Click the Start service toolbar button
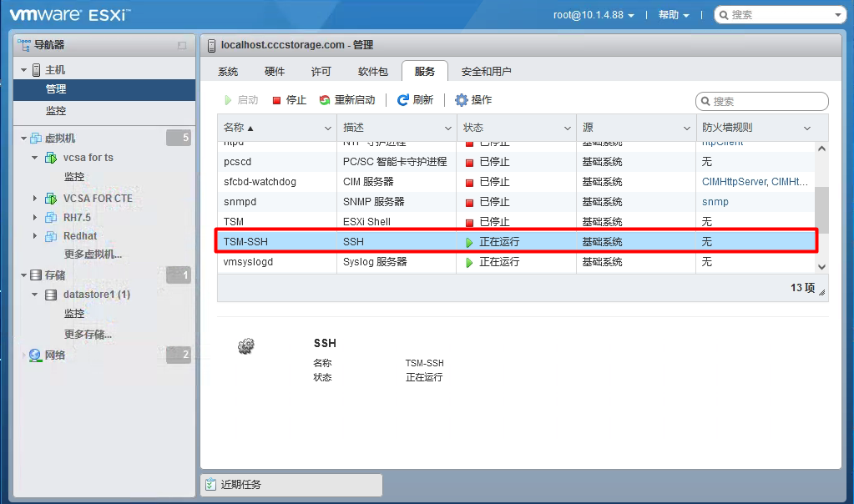The image size is (854, 504). tap(241, 100)
